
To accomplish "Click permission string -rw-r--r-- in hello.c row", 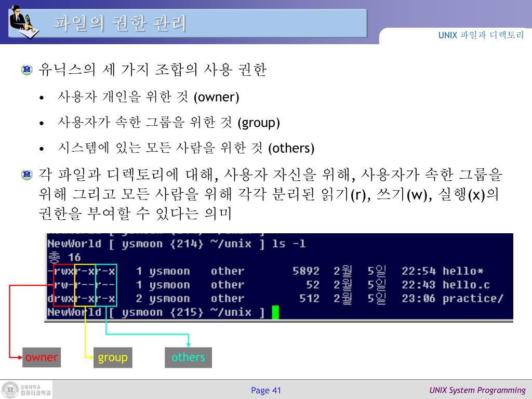I will pos(82,285).
